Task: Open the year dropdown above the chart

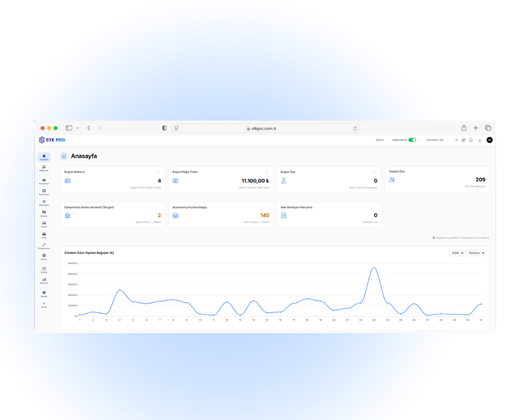Action: [457, 253]
